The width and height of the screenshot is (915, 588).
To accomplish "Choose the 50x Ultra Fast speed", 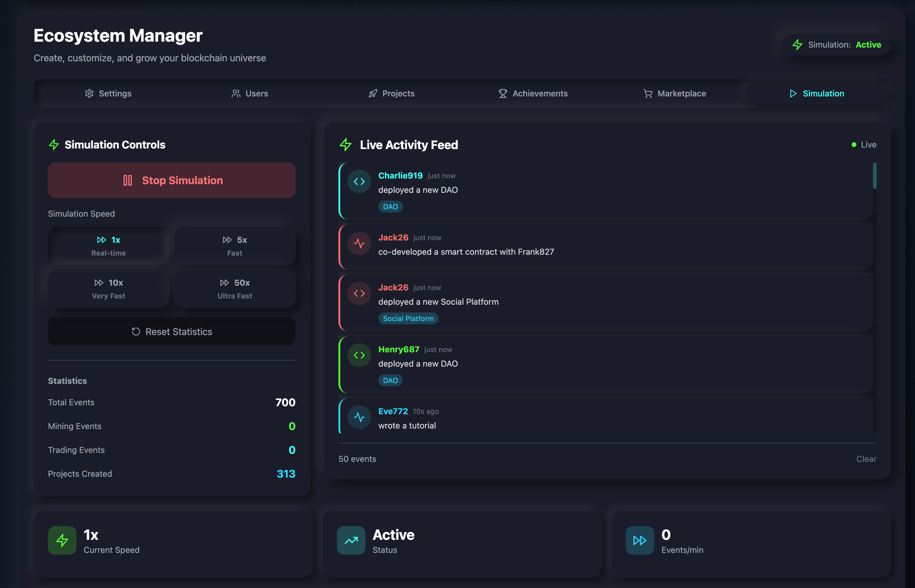I will coord(235,289).
